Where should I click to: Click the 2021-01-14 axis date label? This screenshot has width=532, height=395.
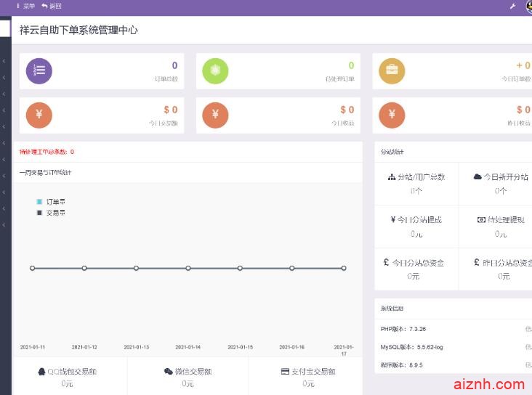[188, 347]
